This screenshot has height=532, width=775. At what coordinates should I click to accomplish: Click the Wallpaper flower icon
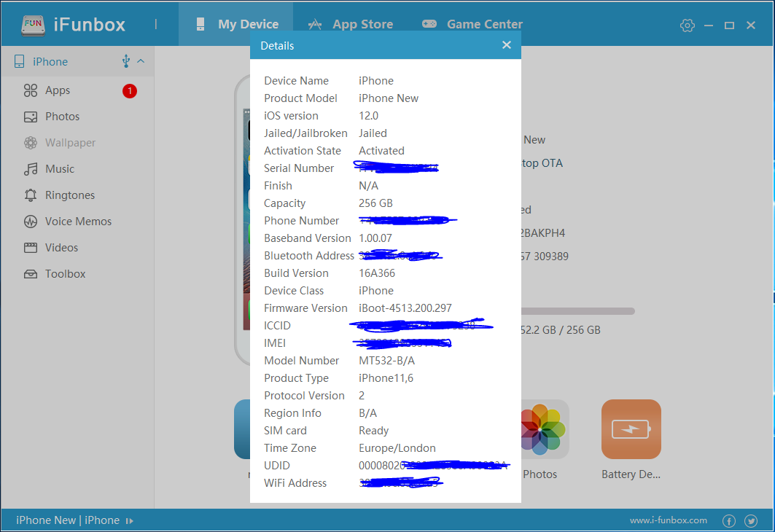tap(31, 143)
